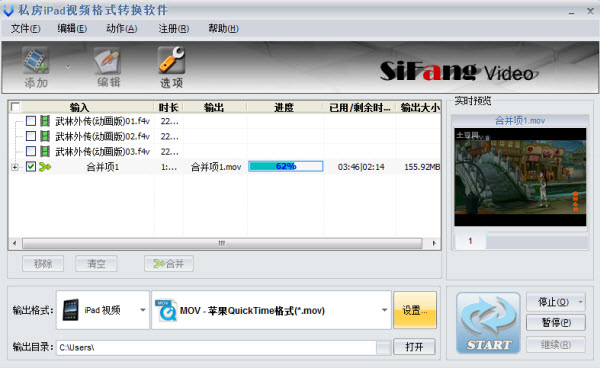
Task: Click the 继续(R) resume button
Action: point(556,345)
